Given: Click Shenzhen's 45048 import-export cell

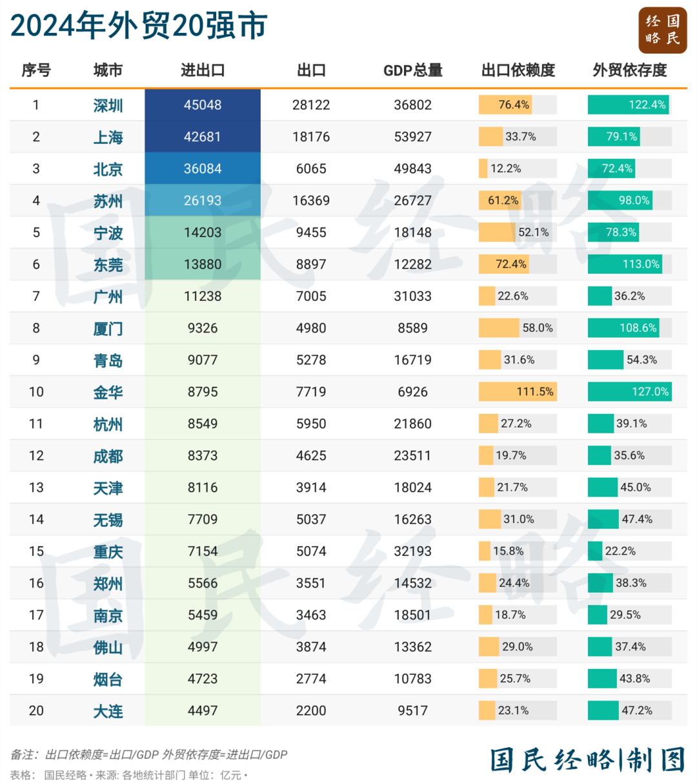Looking at the screenshot, I should (x=203, y=105).
